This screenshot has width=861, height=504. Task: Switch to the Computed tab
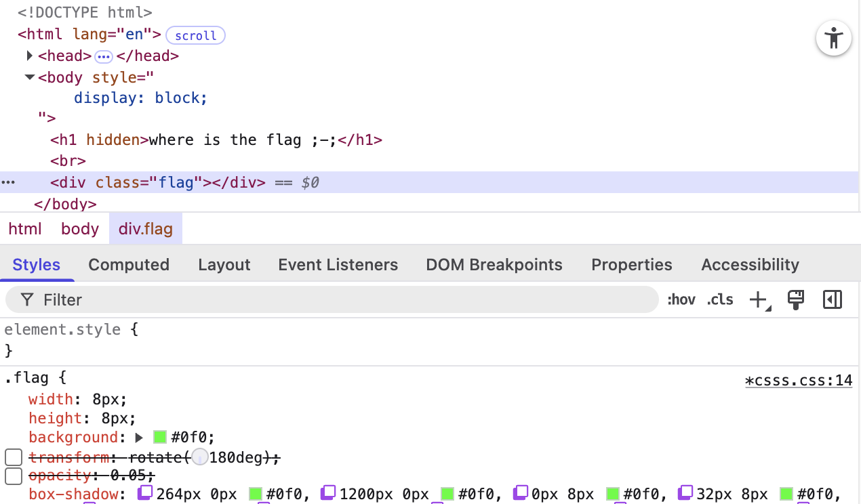(129, 264)
